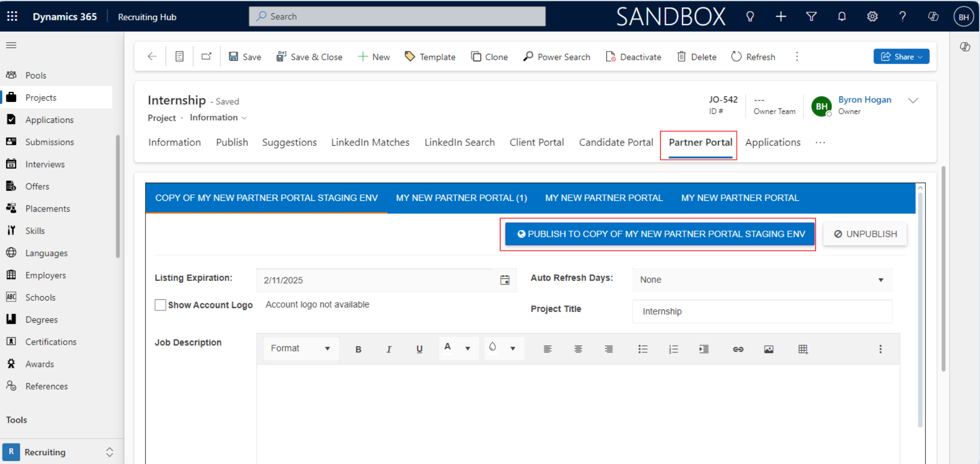Collapse the site map hamburger menu
Image resolution: width=980 pixels, height=464 pixels.
pos(11,45)
